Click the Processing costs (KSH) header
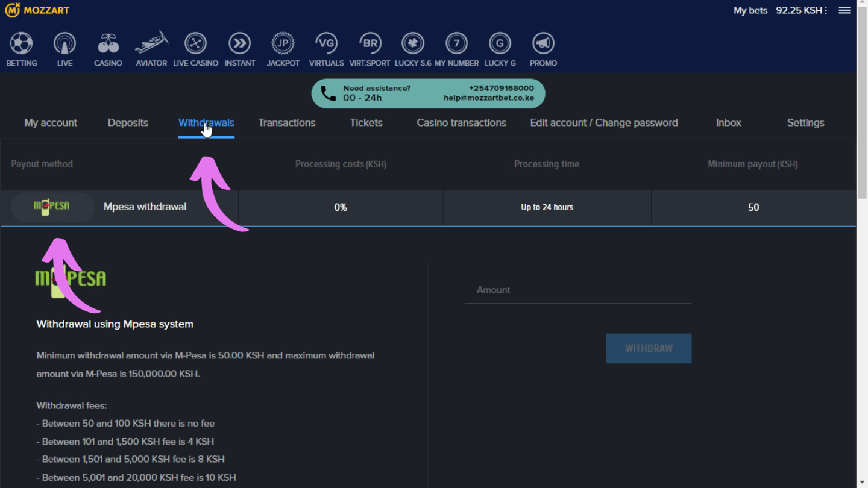 (x=341, y=164)
